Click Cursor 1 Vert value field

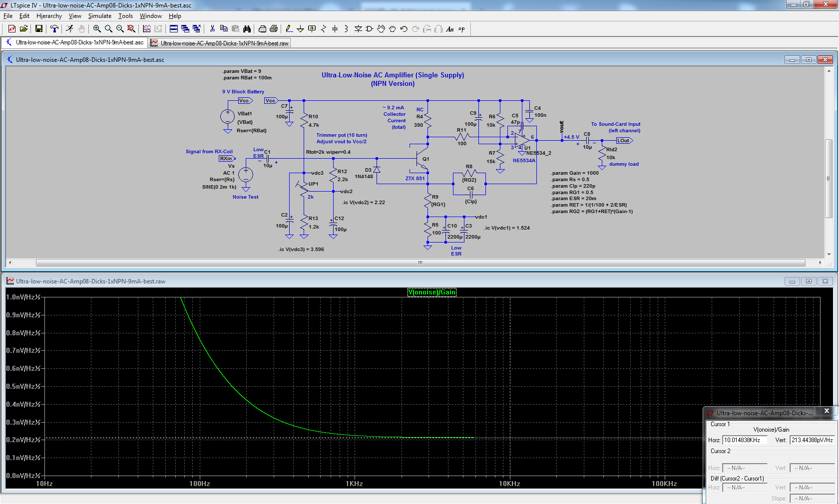point(812,440)
